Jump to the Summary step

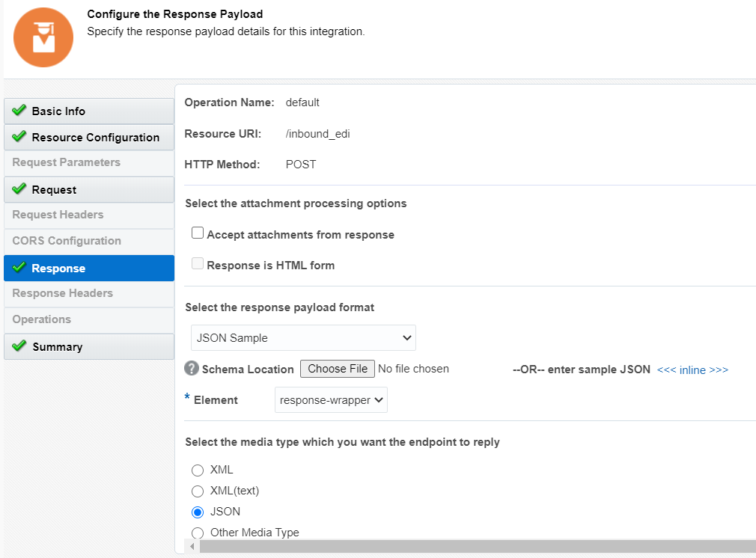coord(89,346)
